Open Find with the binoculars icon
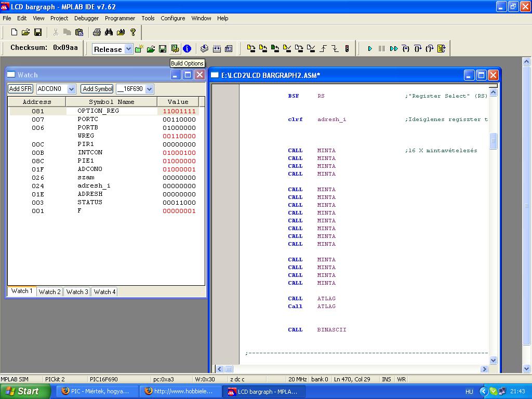 (109, 32)
